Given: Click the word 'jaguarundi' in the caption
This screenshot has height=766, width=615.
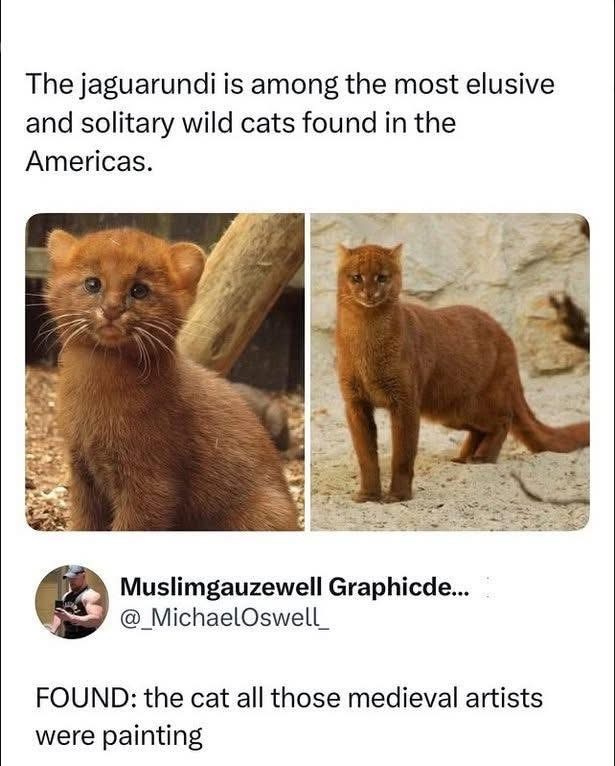Looking at the screenshot, I should (145, 84).
